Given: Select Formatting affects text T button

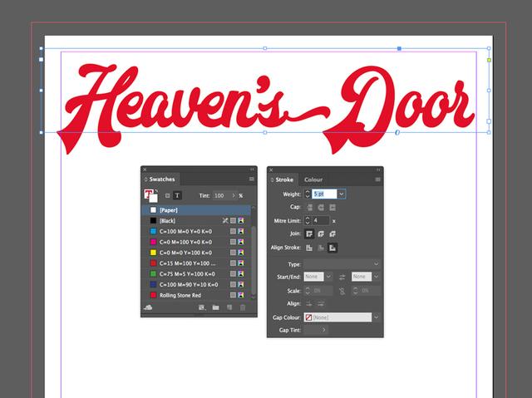Looking at the screenshot, I should pos(177,195).
